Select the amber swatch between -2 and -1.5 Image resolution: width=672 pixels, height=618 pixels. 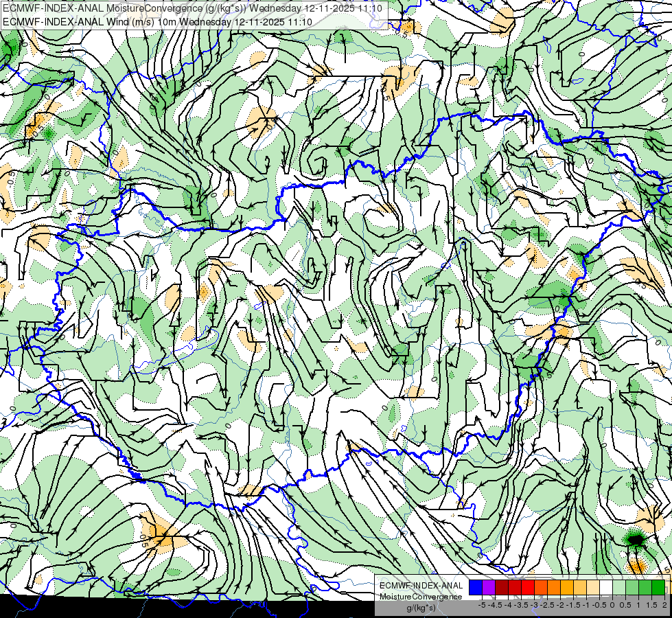coord(567,587)
